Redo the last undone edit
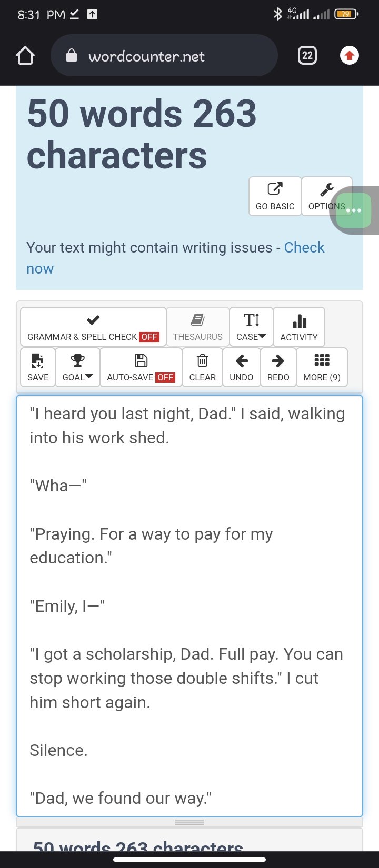This screenshot has height=868, width=379. tap(278, 367)
